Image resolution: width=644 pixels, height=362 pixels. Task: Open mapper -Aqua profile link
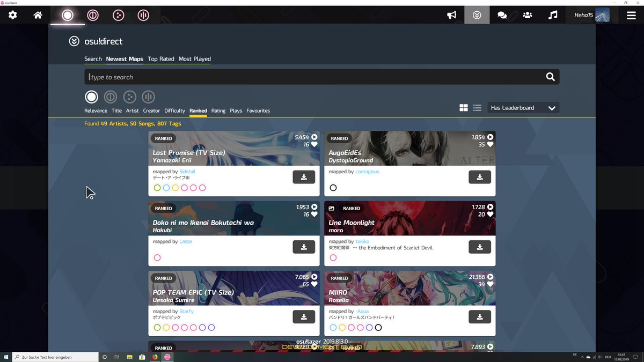point(362,311)
